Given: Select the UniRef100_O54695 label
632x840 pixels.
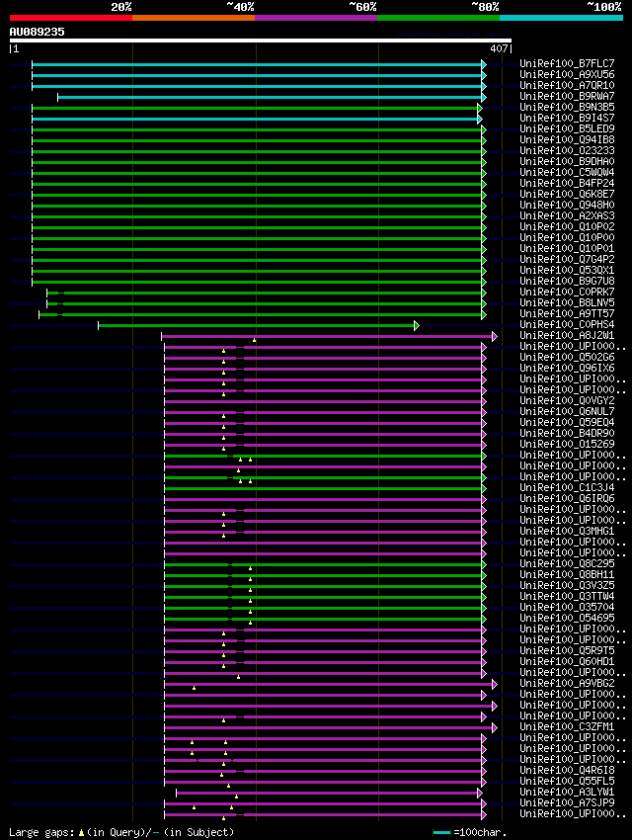Looking at the screenshot, I should (x=567, y=618).
